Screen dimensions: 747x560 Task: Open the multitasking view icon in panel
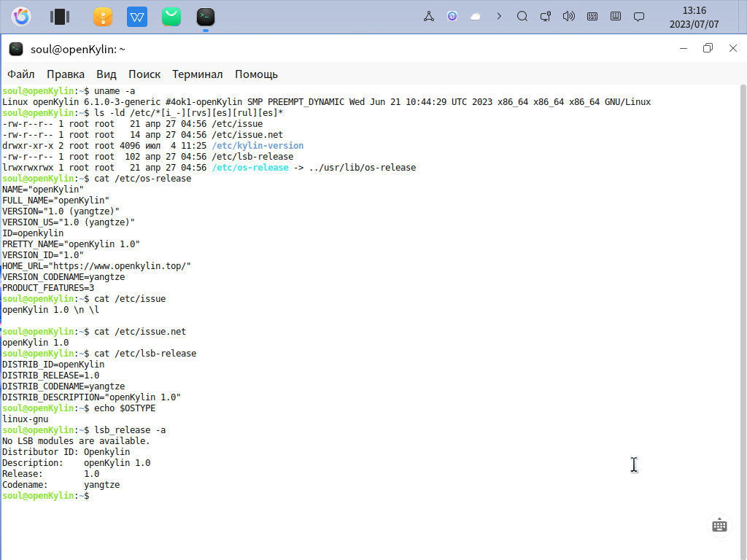(x=60, y=17)
